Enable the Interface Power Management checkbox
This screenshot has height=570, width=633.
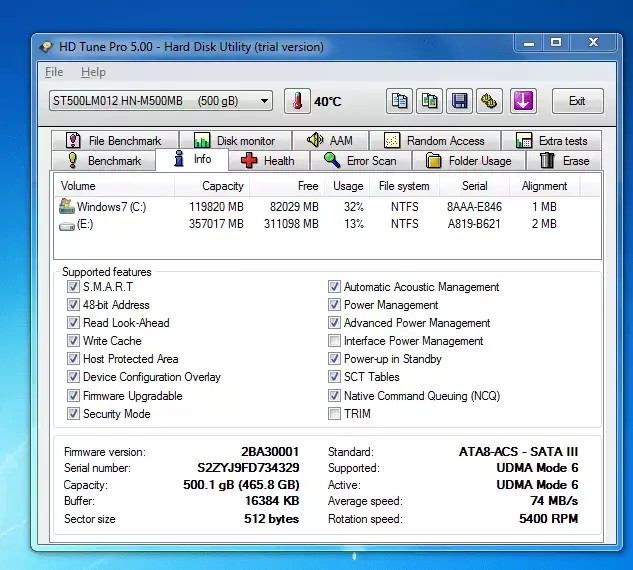334,341
